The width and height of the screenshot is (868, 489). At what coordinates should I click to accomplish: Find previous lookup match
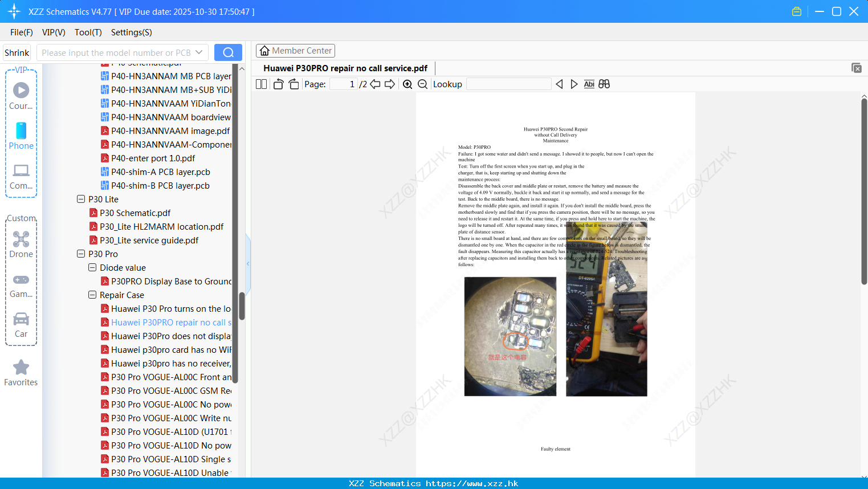(559, 84)
